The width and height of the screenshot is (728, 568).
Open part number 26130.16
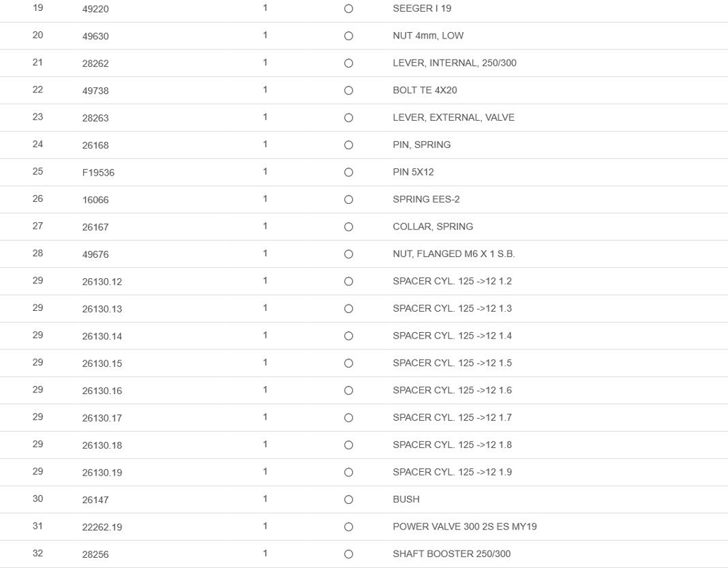102,391
